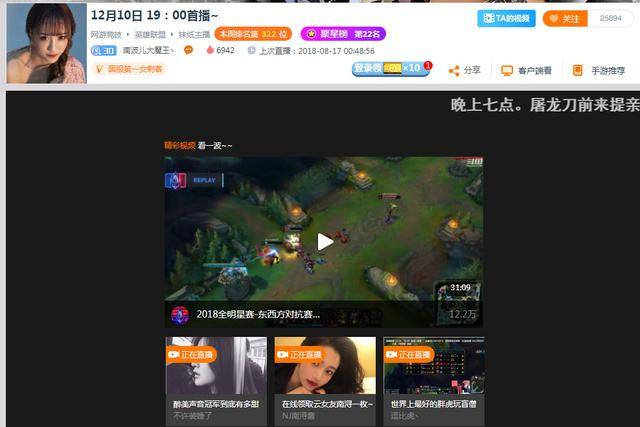This screenshot has width=640, height=427.
Task: Click the blue 登录领 ×10 reward button
Action: (x=391, y=68)
